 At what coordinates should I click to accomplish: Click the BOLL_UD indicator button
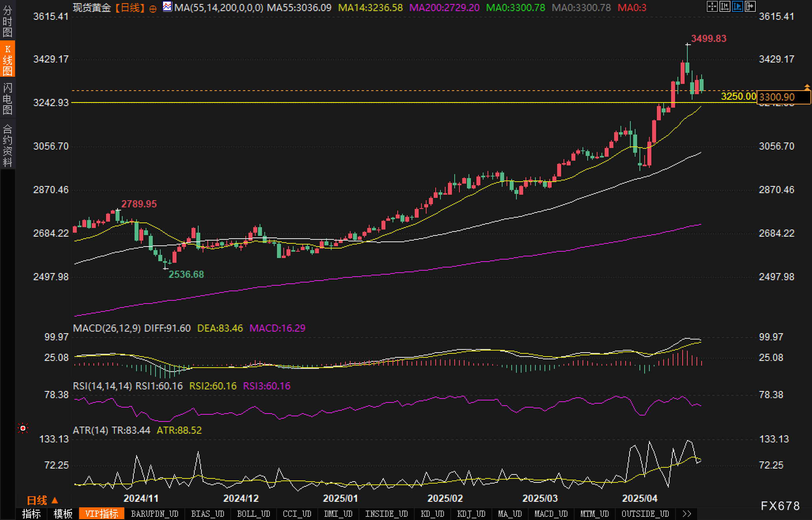coord(253,514)
